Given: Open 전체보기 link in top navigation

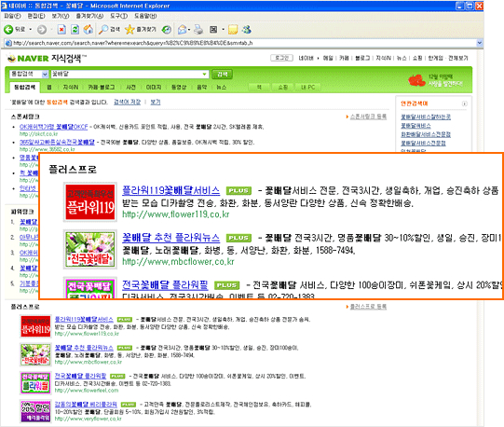Looking at the screenshot, I should [458, 58].
